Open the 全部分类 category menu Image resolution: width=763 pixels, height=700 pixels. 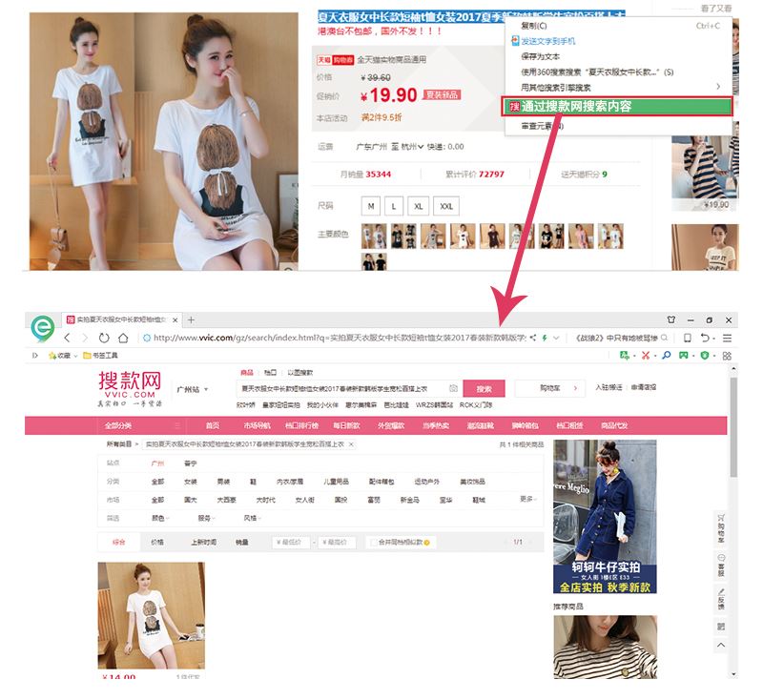click(141, 425)
